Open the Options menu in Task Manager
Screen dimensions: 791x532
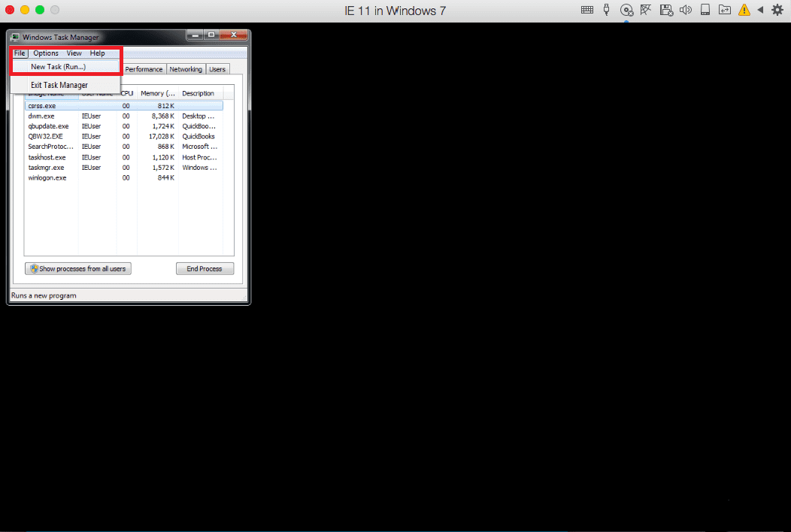45,53
